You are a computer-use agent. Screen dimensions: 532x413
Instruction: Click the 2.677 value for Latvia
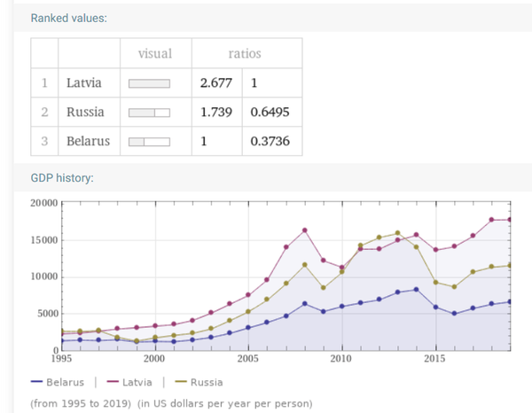pyautogui.click(x=216, y=83)
